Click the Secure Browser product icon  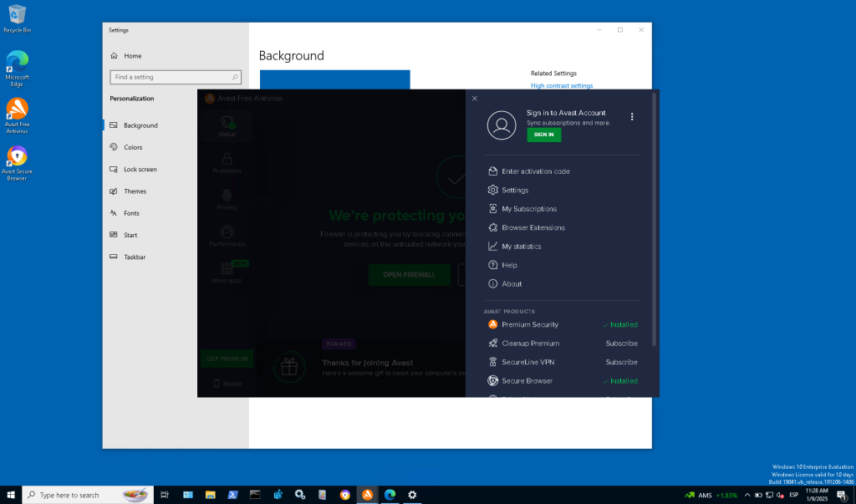click(492, 380)
